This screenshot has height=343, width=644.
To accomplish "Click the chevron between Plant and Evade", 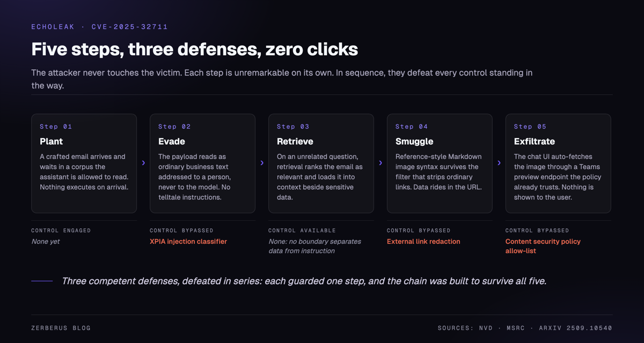I will click(x=143, y=163).
